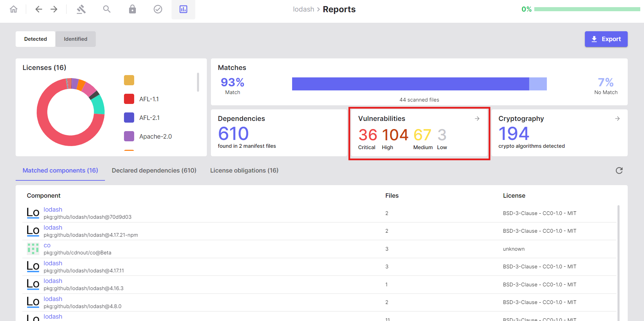
Task: Go to the home screen icon
Action: (14, 9)
